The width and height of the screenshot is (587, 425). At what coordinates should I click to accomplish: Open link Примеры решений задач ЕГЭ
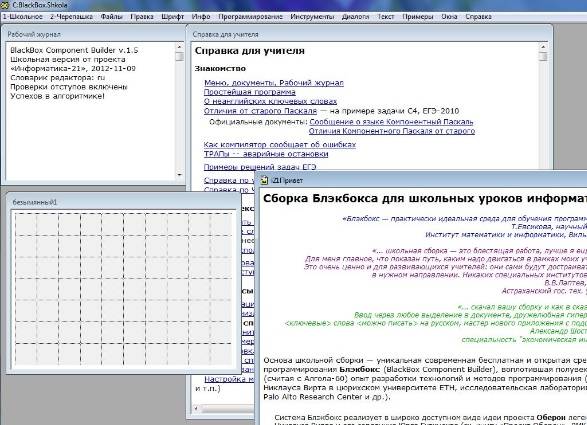click(260, 167)
